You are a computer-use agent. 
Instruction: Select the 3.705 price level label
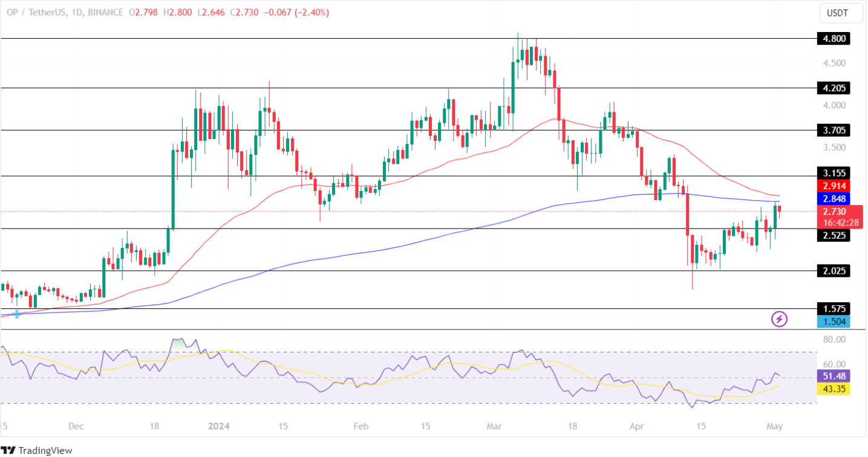pyautogui.click(x=833, y=130)
